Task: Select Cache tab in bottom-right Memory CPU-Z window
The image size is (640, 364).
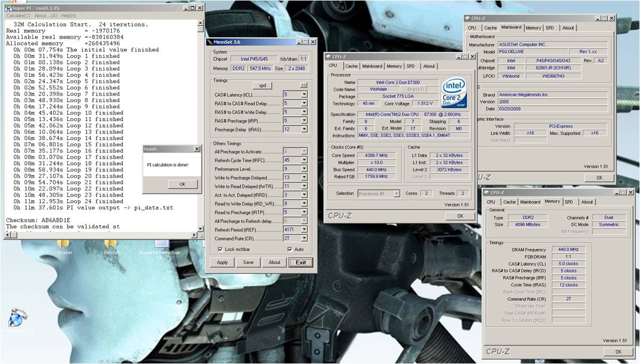Action: point(510,202)
